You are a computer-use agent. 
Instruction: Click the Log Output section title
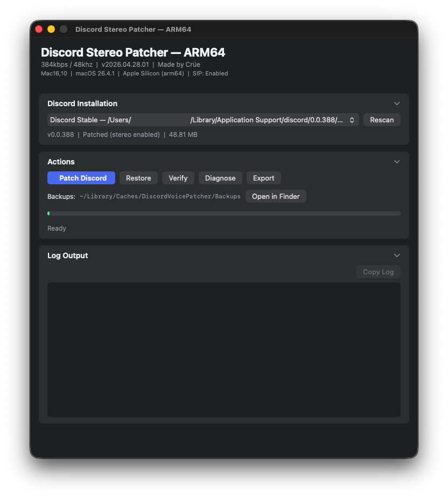(68, 255)
